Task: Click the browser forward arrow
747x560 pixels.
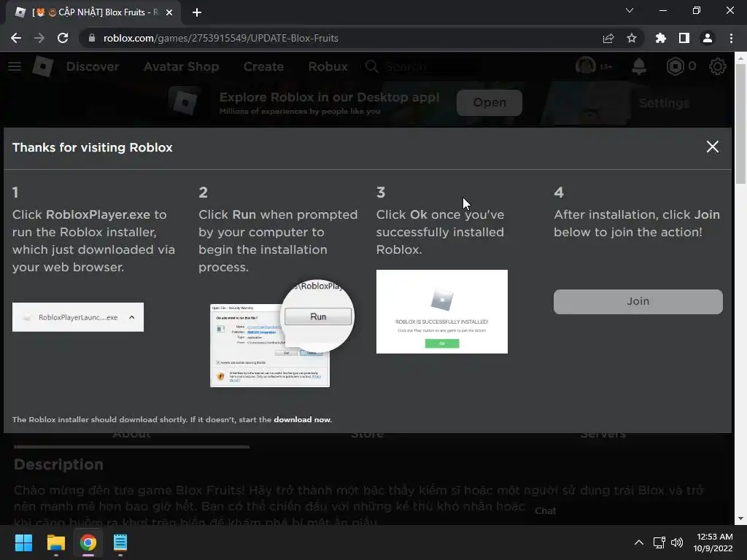Action: (39, 38)
